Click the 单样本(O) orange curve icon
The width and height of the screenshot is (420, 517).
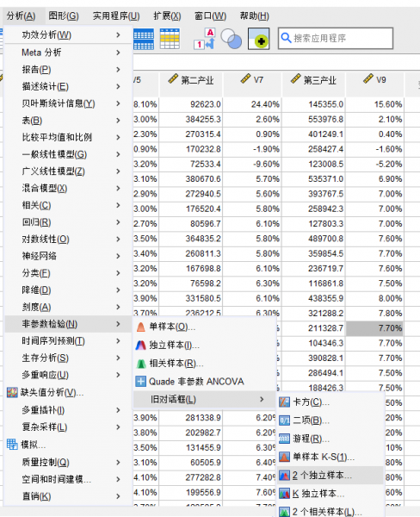point(140,327)
